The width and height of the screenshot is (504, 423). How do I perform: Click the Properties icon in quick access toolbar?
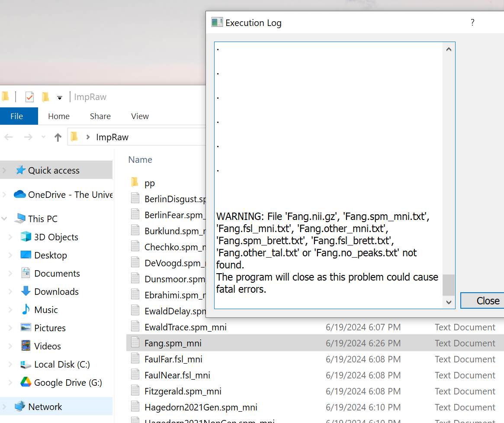point(29,97)
